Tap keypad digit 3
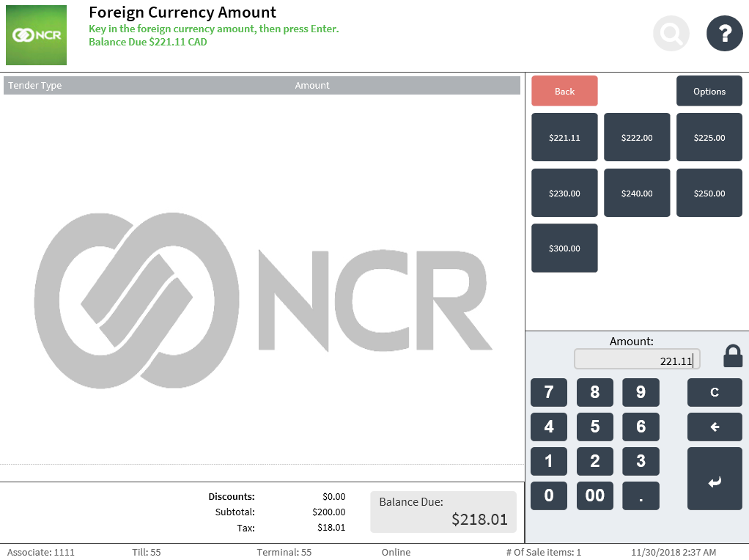The height and width of the screenshot is (560, 749). (x=641, y=461)
